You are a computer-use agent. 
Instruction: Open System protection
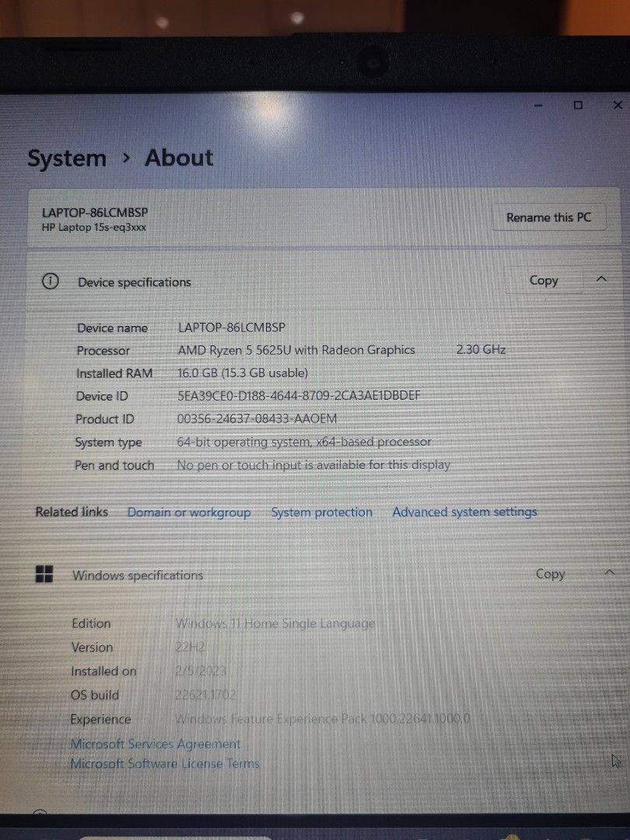tap(322, 512)
